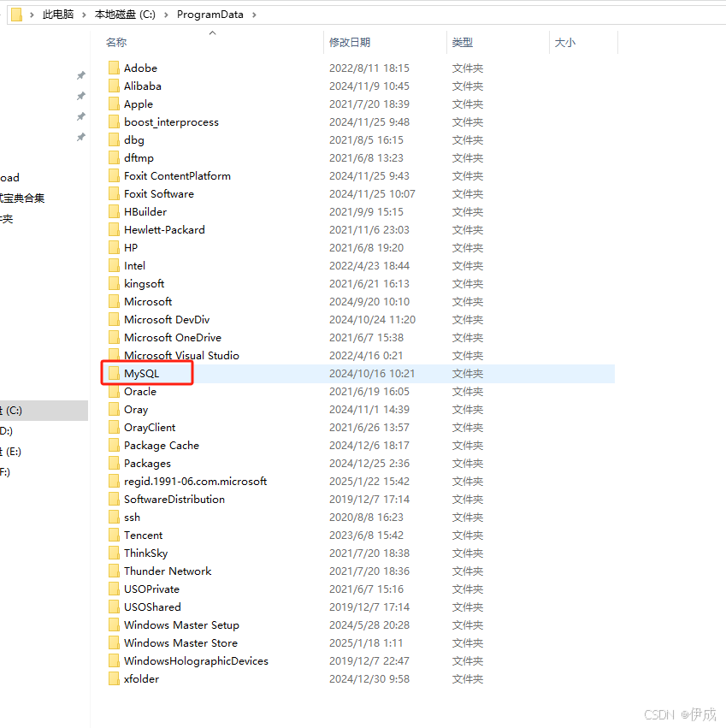Expand the chevron before 此电脑 in address bar
This screenshot has height=728, width=726.
tap(32, 15)
